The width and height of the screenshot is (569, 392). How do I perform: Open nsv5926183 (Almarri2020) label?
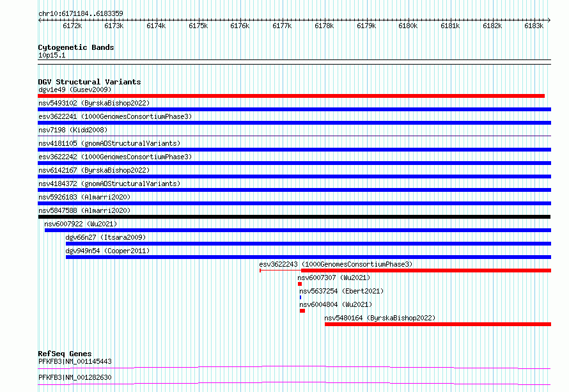[84, 197]
